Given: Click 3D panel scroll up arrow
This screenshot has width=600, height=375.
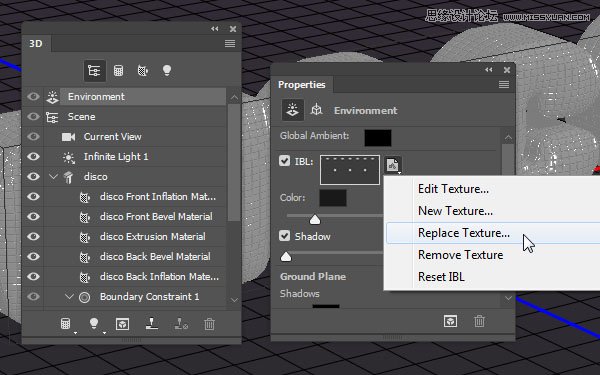Looking at the screenshot, I should coord(234,97).
